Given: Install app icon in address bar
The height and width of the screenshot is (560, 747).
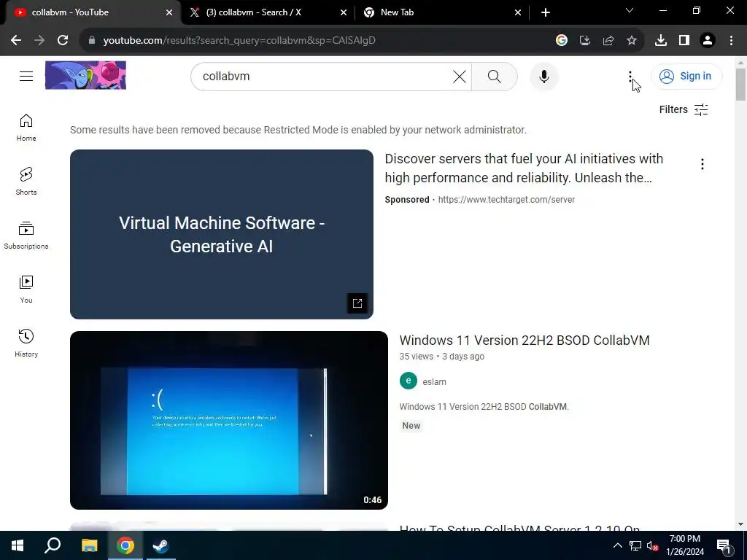Looking at the screenshot, I should (585, 41).
